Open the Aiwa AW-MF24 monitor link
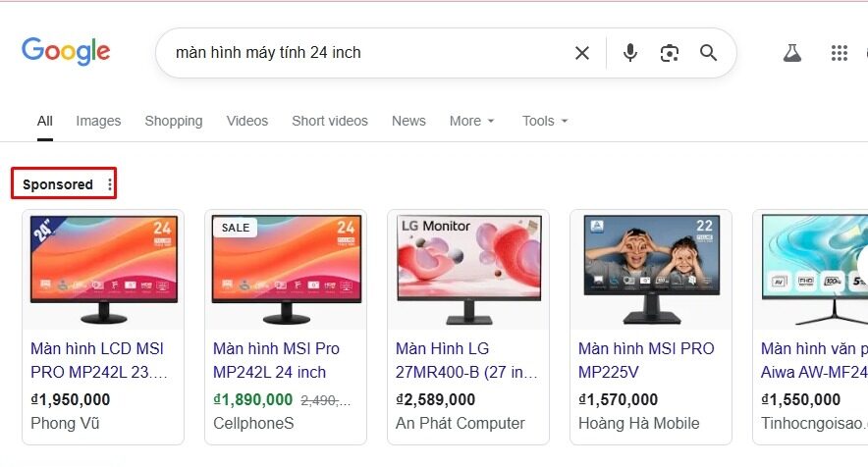The height and width of the screenshot is (467, 868). pyautogui.click(x=814, y=360)
